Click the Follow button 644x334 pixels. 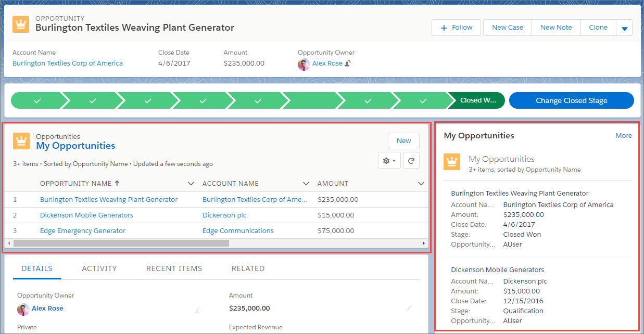(x=456, y=28)
